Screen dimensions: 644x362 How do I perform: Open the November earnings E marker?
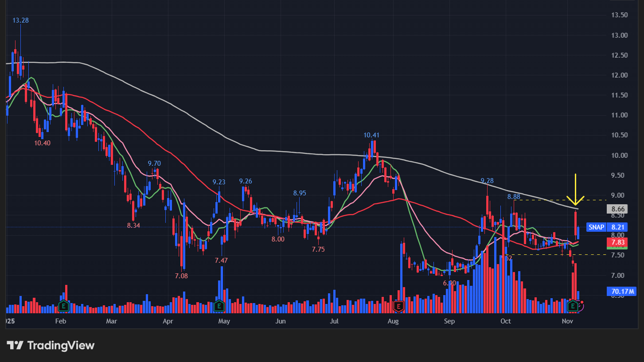coord(573,306)
